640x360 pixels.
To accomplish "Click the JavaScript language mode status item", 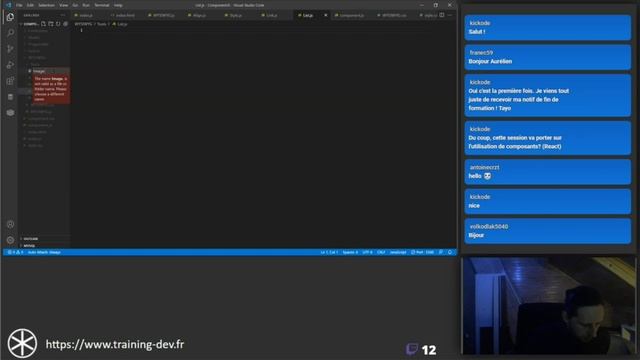I will click(x=398, y=252).
